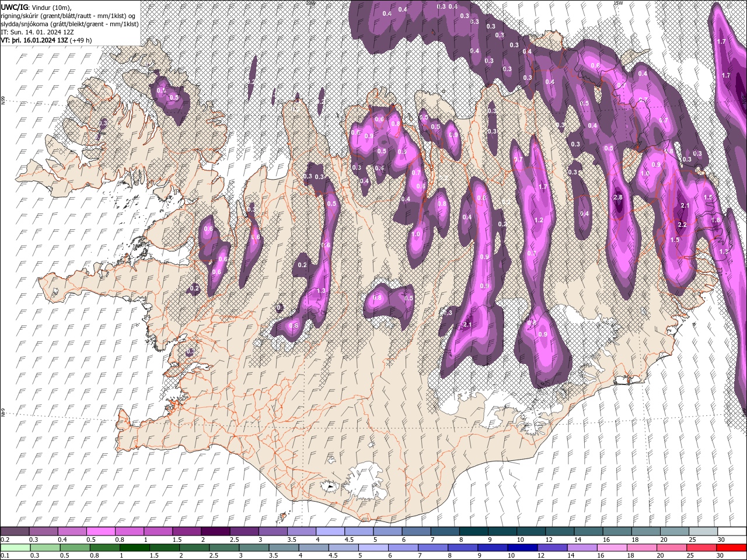Click the pale grey snow swatch between 25 and 30
Image resolution: width=747 pixels, height=560 pixels.
pyautogui.click(x=703, y=531)
